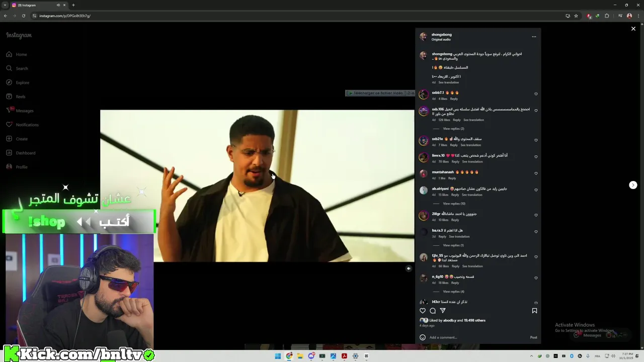The image size is (644, 362).
Task: Like 2illgr's comment
Action: coord(536,215)
